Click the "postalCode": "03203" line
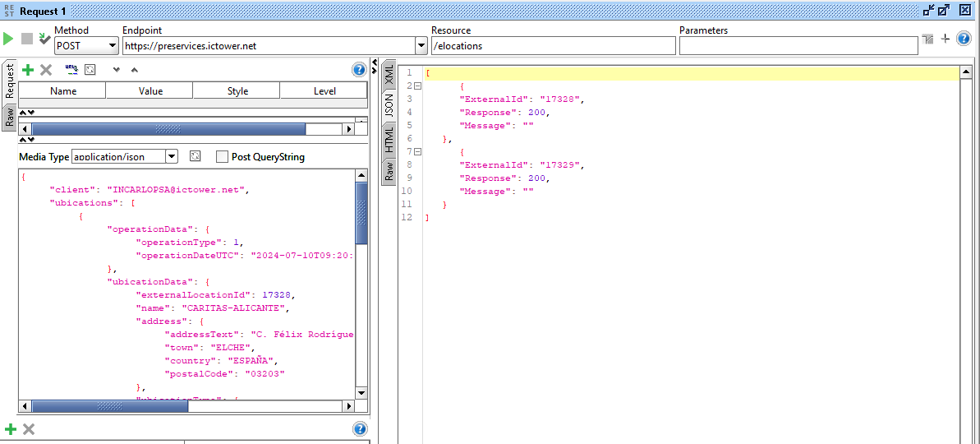980x444 pixels. coord(224,373)
